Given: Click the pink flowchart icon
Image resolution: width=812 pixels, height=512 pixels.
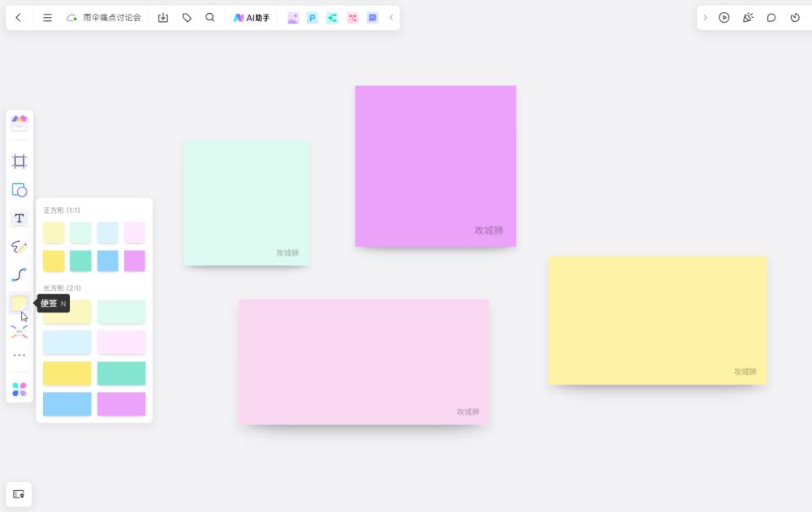Looking at the screenshot, I should (x=352, y=18).
